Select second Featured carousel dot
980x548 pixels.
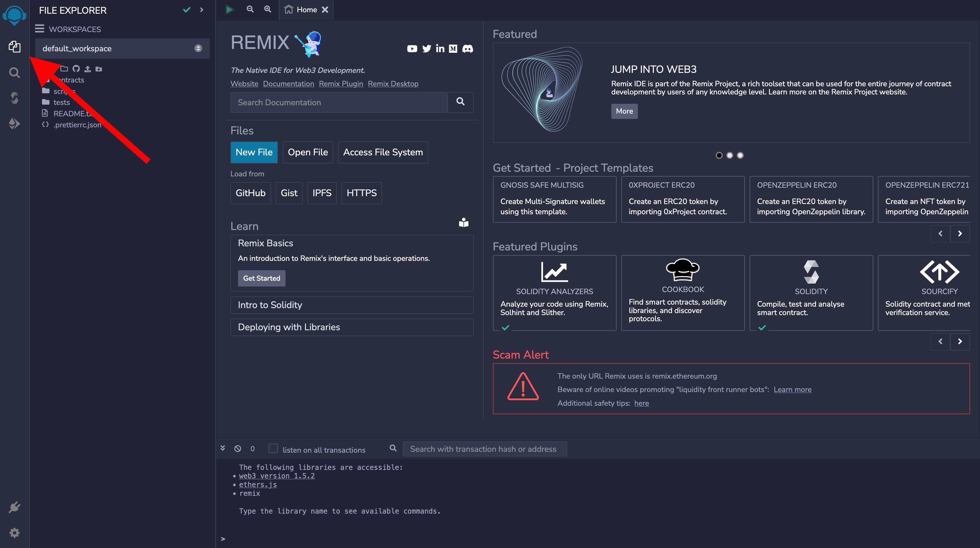coord(730,155)
